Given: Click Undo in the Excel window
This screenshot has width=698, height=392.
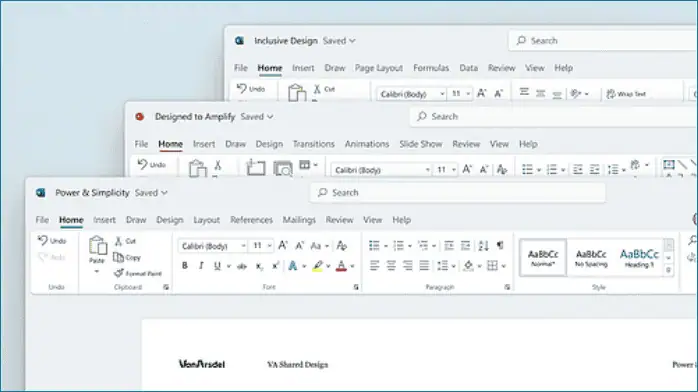Looking at the screenshot, I should (x=251, y=89).
